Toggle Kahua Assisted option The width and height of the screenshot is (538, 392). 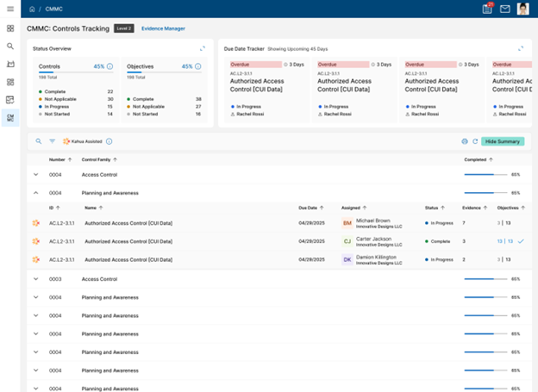click(83, 141)
